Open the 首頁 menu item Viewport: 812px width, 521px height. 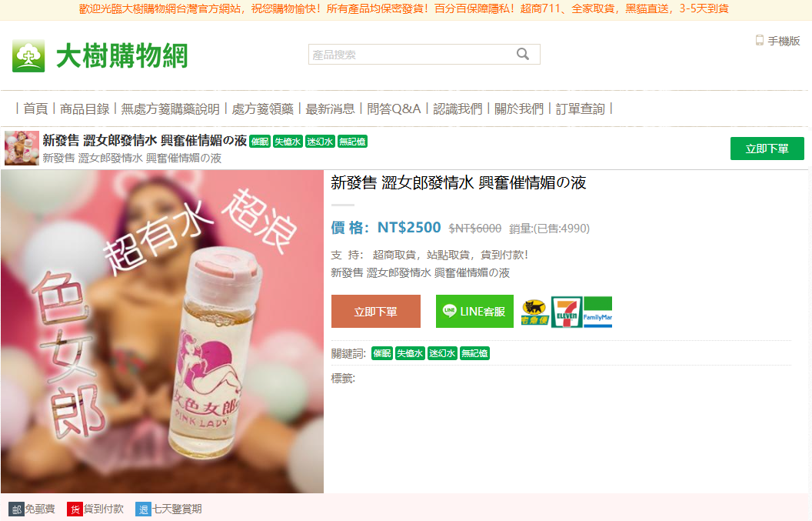tap(35, 109)
